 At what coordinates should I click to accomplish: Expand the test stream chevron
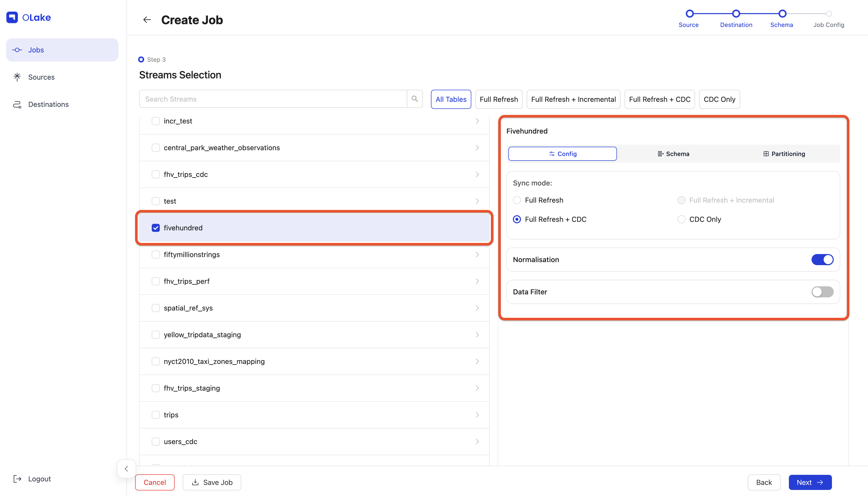(477, 201)
